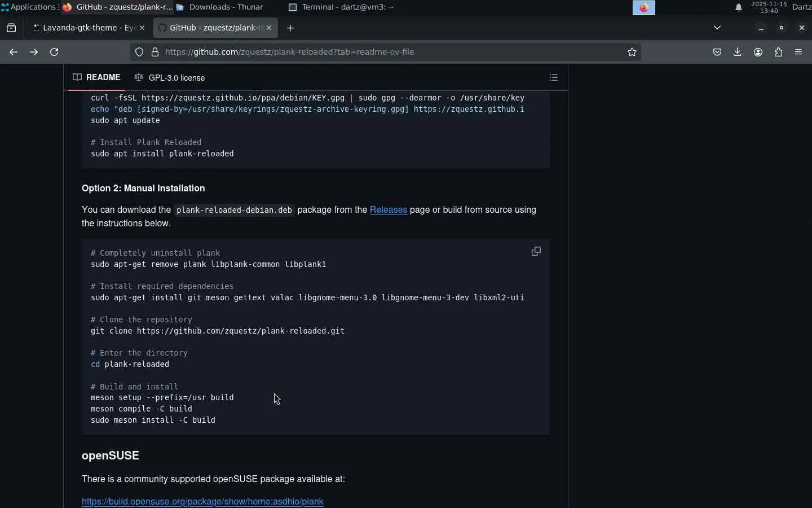Show notifications from the bell icon
812x508 pixels.
click(x=738, y=7)
